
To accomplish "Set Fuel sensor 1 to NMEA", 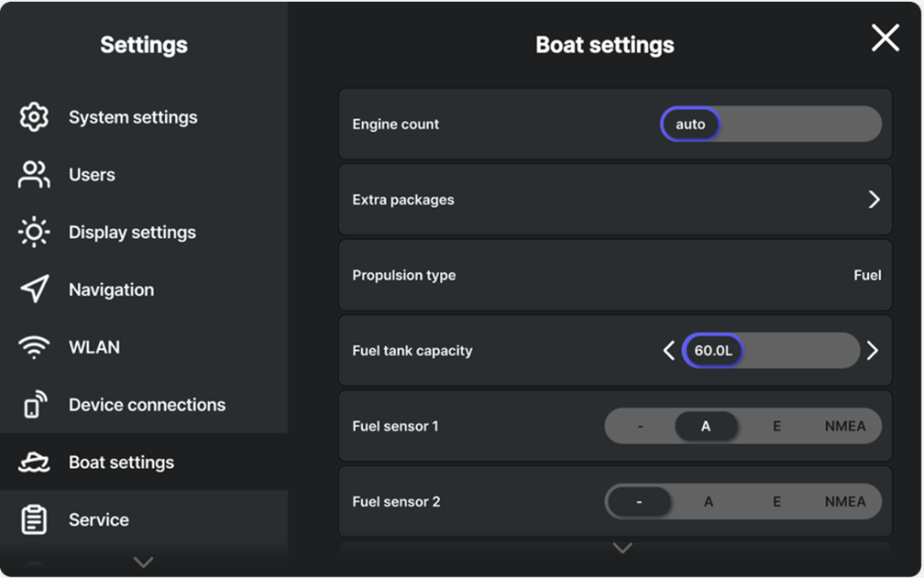I will tap(845, 427).
